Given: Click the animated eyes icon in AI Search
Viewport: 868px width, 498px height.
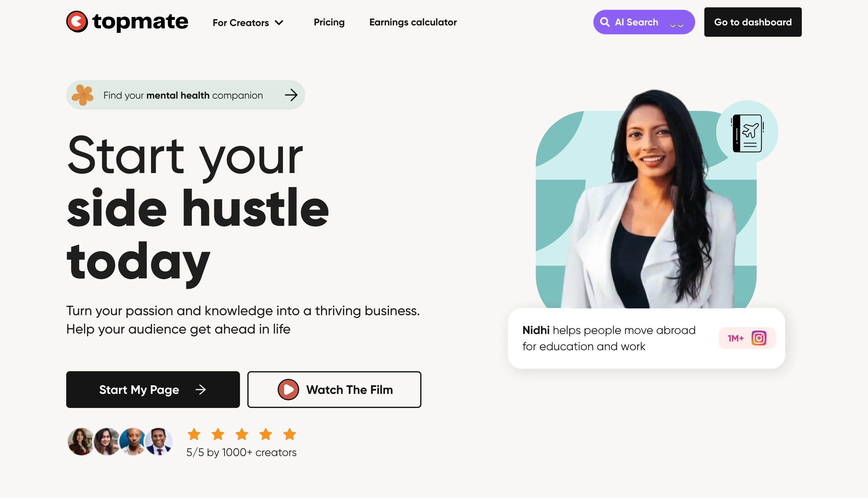Looking at the screenshot, I should click(677, 24).
